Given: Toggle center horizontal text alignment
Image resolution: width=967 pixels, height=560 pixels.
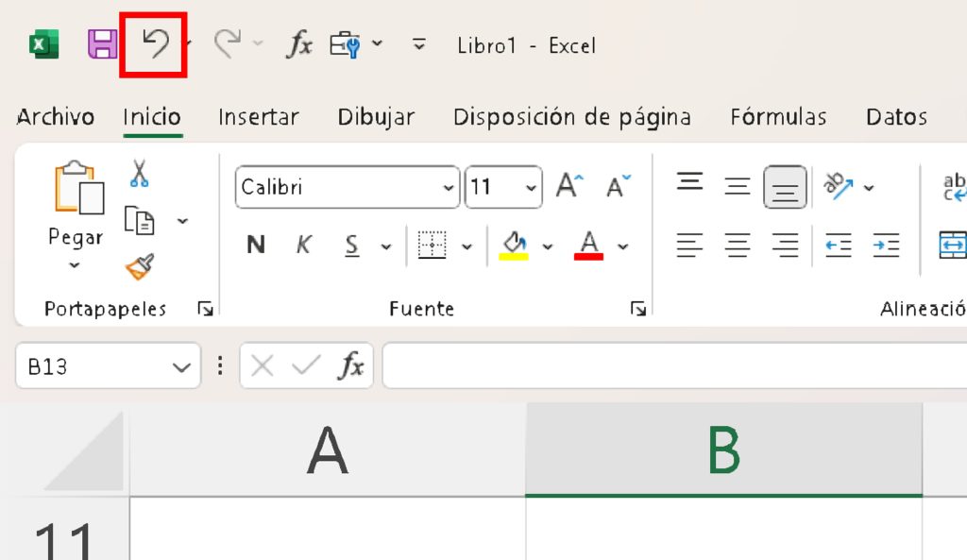Looking at the screenshot, I should [x=738, y=246].
